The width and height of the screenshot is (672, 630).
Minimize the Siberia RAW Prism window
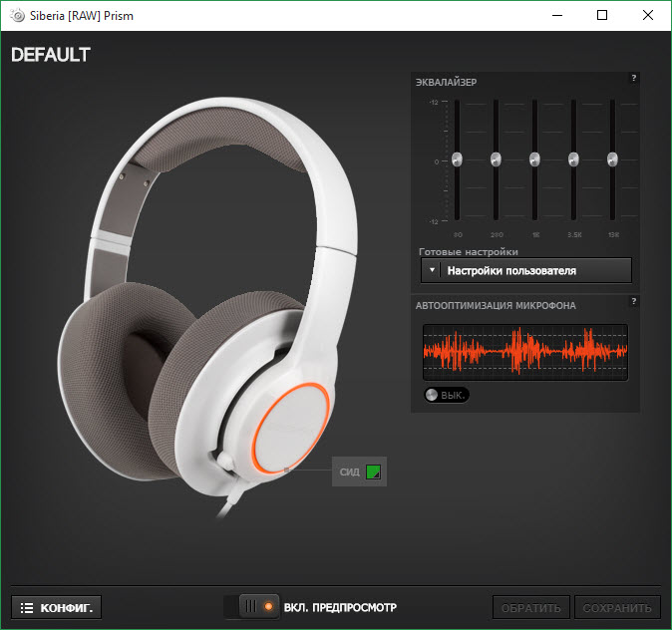[557, 15]
